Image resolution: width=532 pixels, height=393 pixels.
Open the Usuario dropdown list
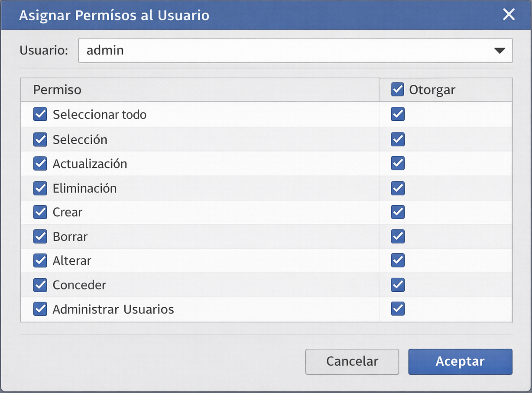coord(499,50)
